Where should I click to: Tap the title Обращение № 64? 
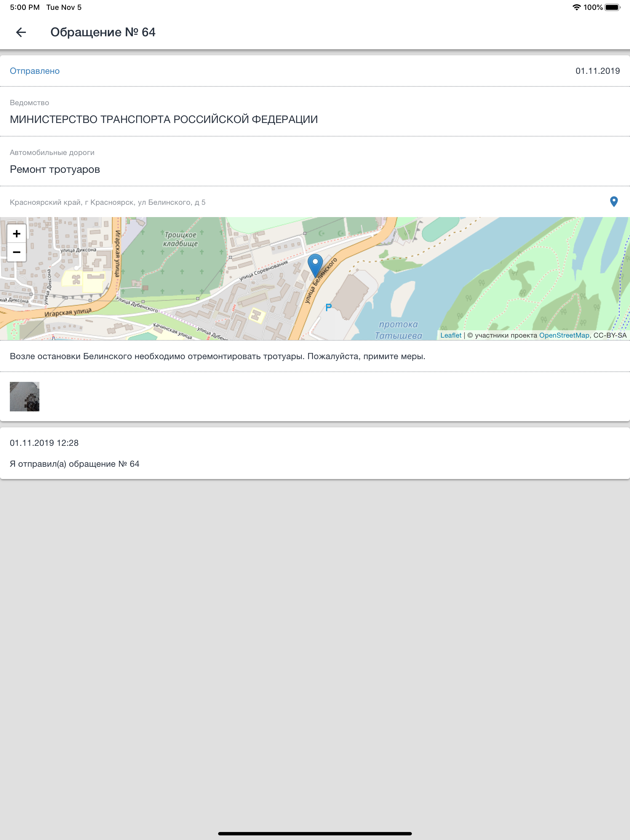[103, 32]
